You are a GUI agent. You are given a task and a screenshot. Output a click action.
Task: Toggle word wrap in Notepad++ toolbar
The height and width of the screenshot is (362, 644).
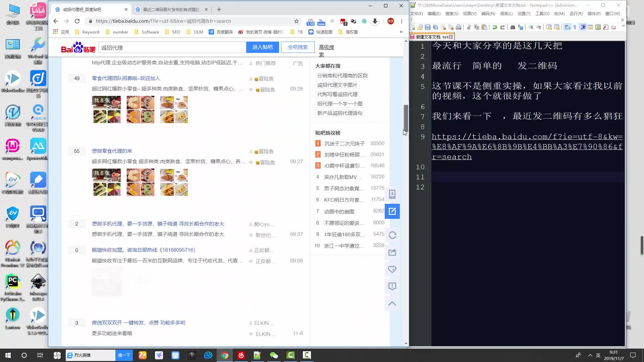click(567, 27)
